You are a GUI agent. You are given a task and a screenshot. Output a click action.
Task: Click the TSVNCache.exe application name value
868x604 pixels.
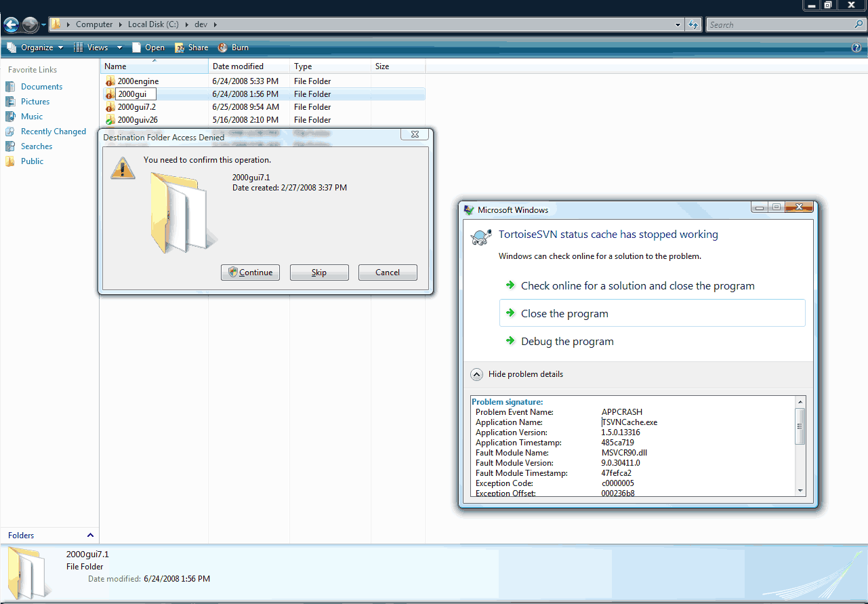629,422
